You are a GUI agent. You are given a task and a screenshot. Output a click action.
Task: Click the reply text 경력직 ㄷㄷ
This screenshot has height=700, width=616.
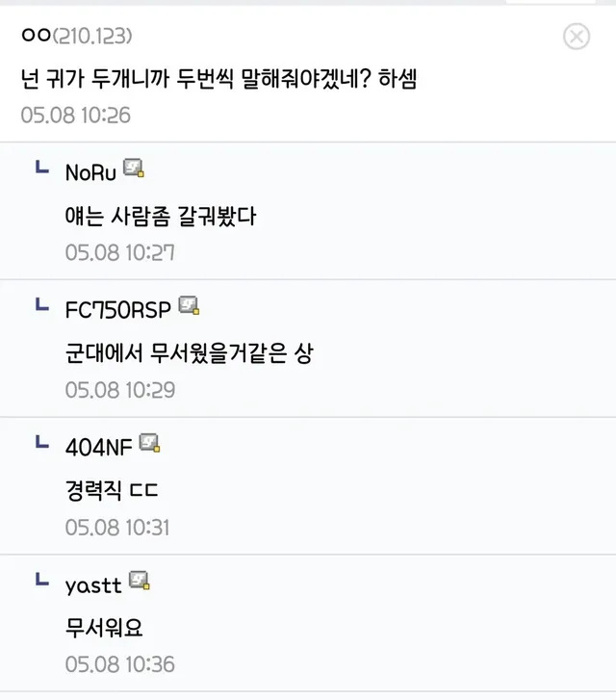112,491
